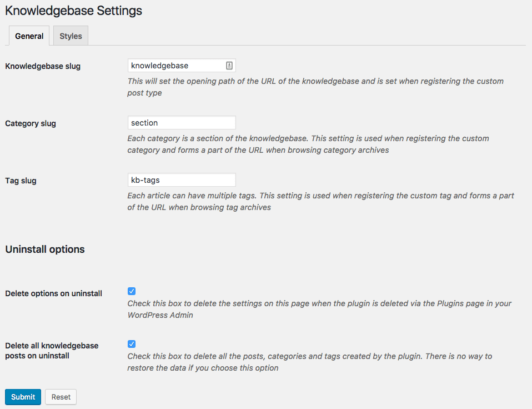This screenshot has height=409, width=532.
Task: Uncheck Delete all knowledgebase posts checkbox
Action: [132, 344]
